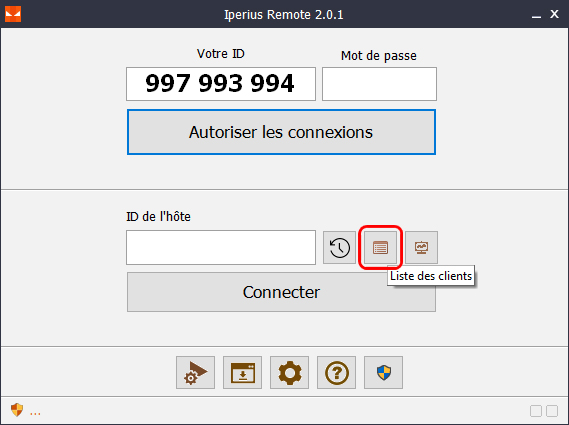The width and height of the screenshot is (569, 425).
Task: Select the Votre ID number field
Action: tap(221, 84)
